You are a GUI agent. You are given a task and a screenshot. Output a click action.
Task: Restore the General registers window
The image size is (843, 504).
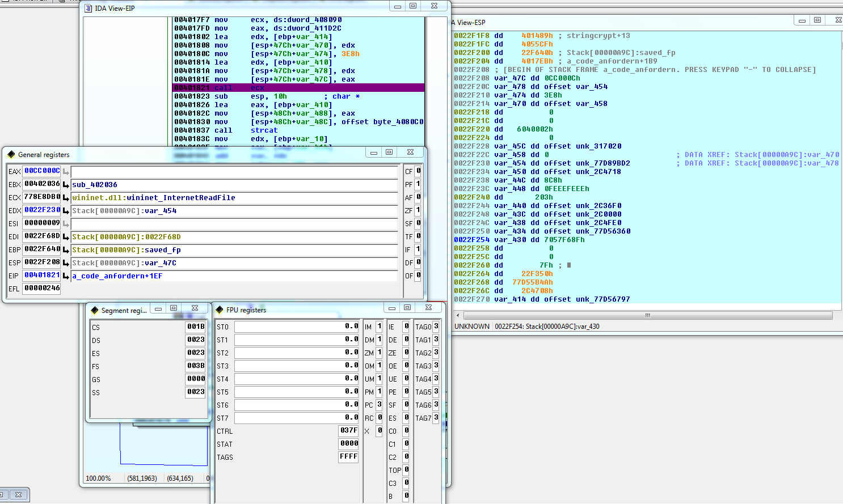[389, 153]
